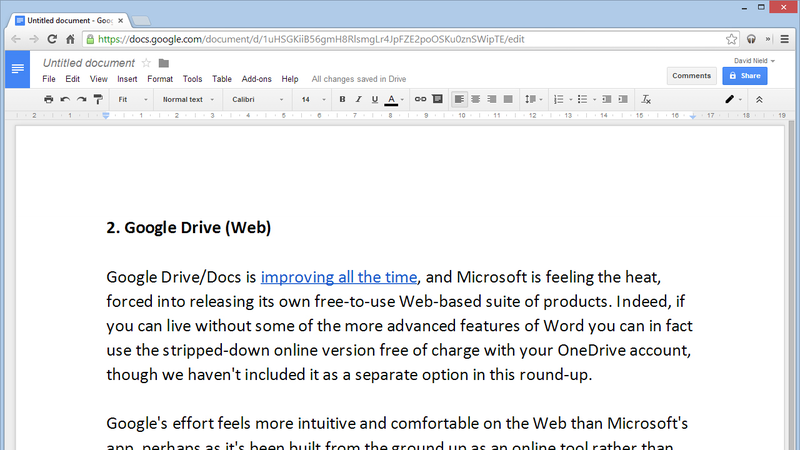Open the Insert menu

pyautogui.click(x=127, y=79)
